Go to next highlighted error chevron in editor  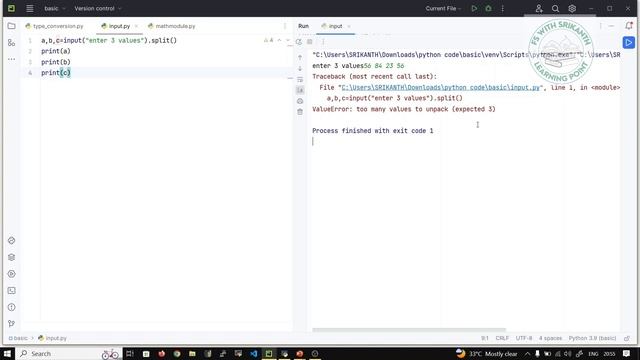click(288, 40)
